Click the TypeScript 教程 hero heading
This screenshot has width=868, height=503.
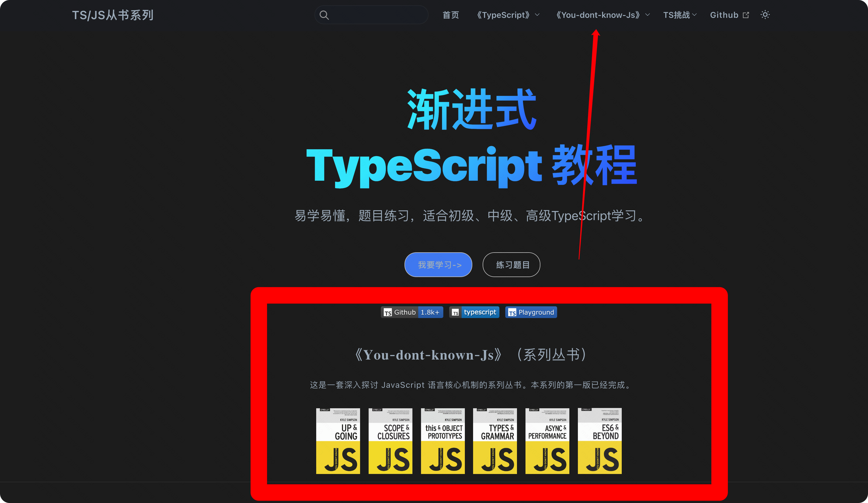click(x=472, y=167)
